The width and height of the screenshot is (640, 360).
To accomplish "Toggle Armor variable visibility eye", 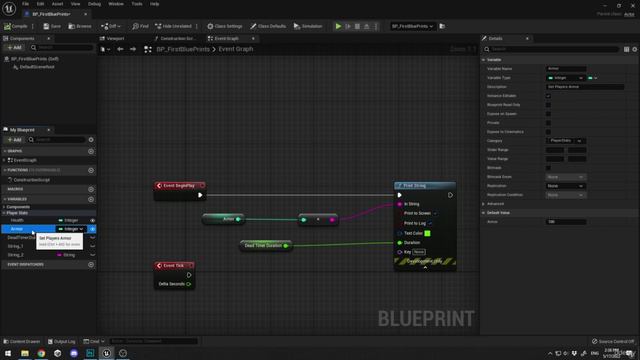I will coord(93,229).
